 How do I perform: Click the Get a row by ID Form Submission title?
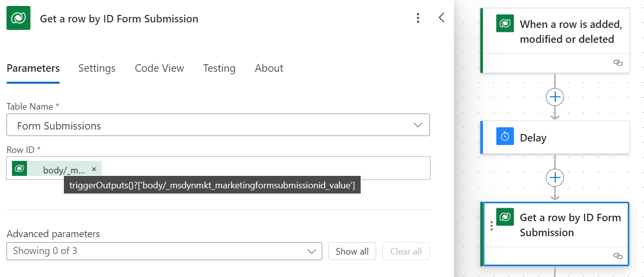(x=119, y=19)
